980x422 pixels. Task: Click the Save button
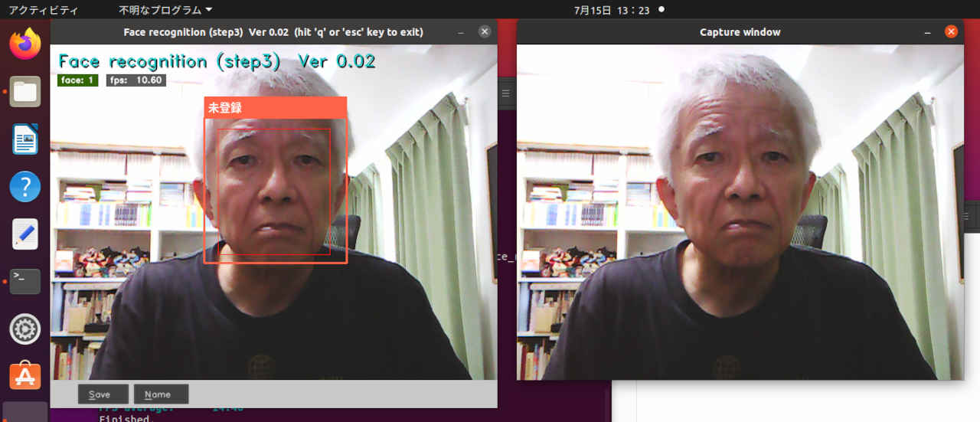click(x=100, y=394)
